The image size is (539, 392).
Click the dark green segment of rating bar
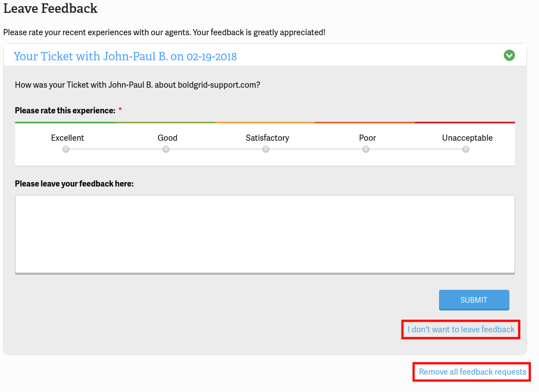point(65,122)
